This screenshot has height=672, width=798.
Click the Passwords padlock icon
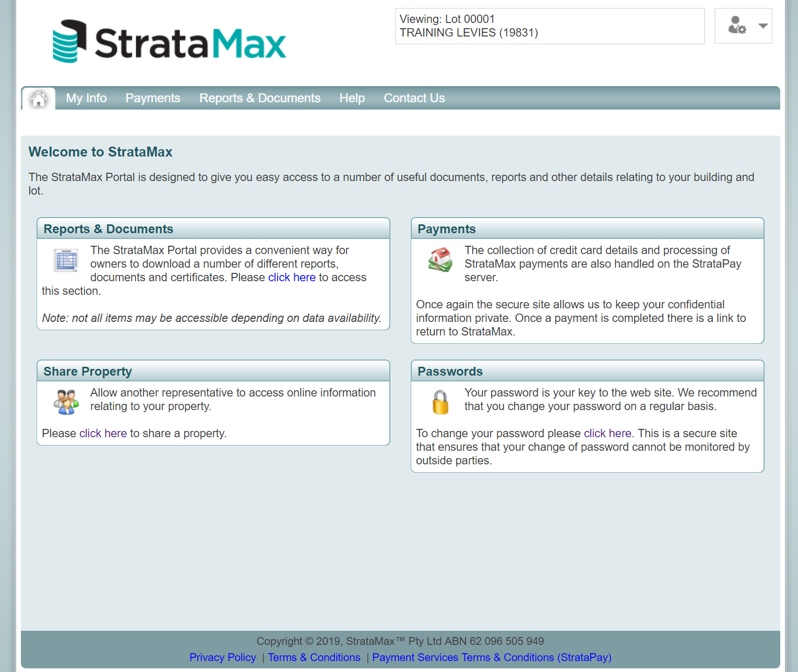click(440, 402)
